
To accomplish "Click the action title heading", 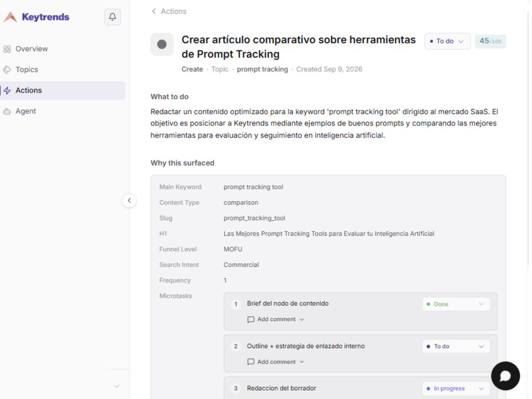I will tap(299, 47).
